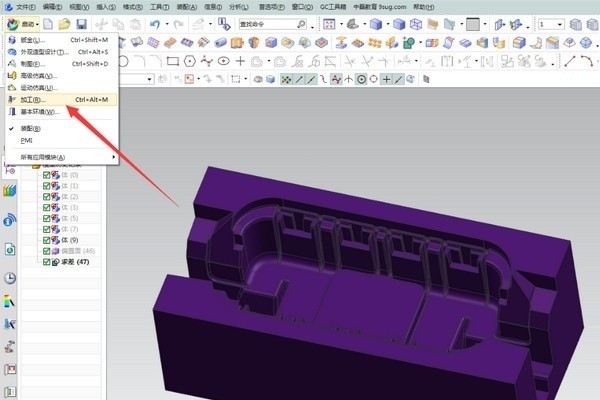The width and height of the screenshot is (600, 400).
Task: Select 加工 (Manufacturing) from the start menu
Action: [33, 100]
